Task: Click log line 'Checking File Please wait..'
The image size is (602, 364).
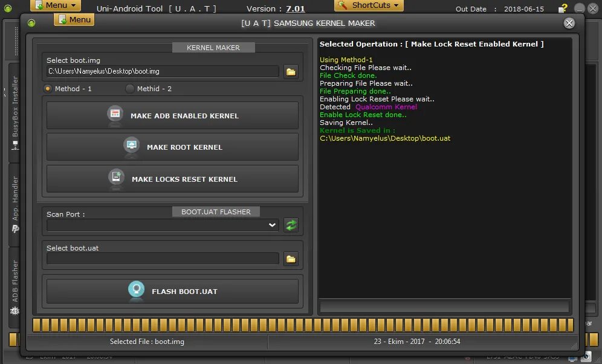Action: point(366,68)
